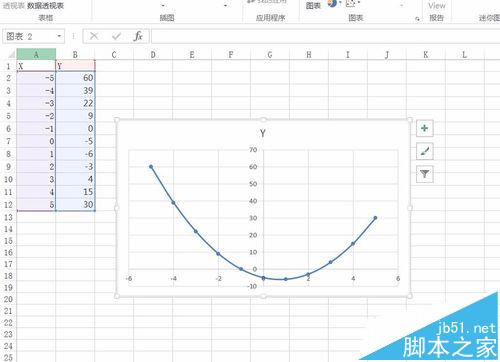The width and height of the screenshot is (500, 362).
Task: Select row 20 header
Action: [8, 299]
